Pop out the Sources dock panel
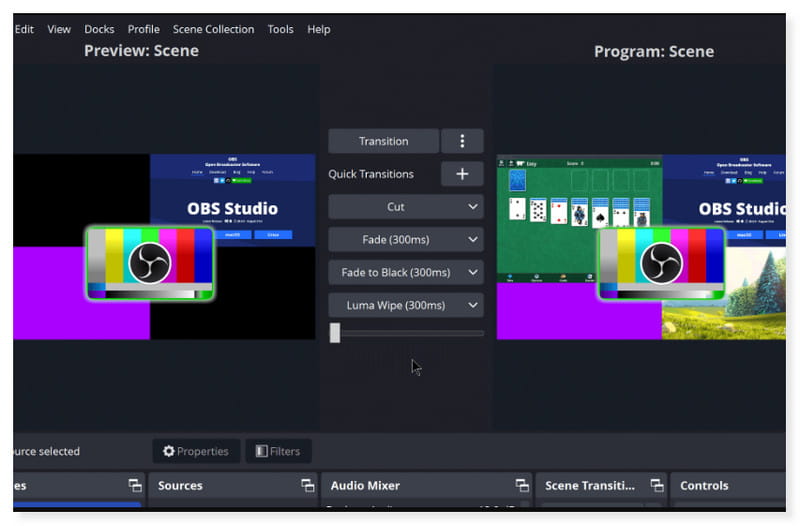 (308, 486)
